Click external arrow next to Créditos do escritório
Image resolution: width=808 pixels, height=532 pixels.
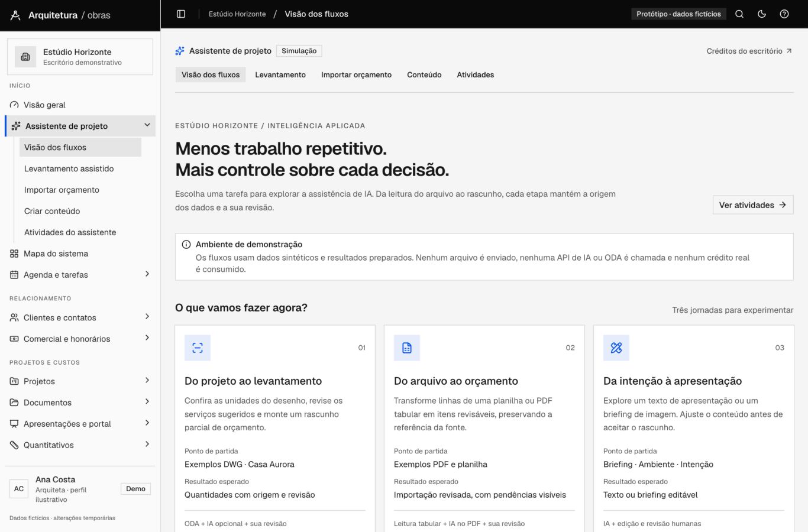(788, 51)
